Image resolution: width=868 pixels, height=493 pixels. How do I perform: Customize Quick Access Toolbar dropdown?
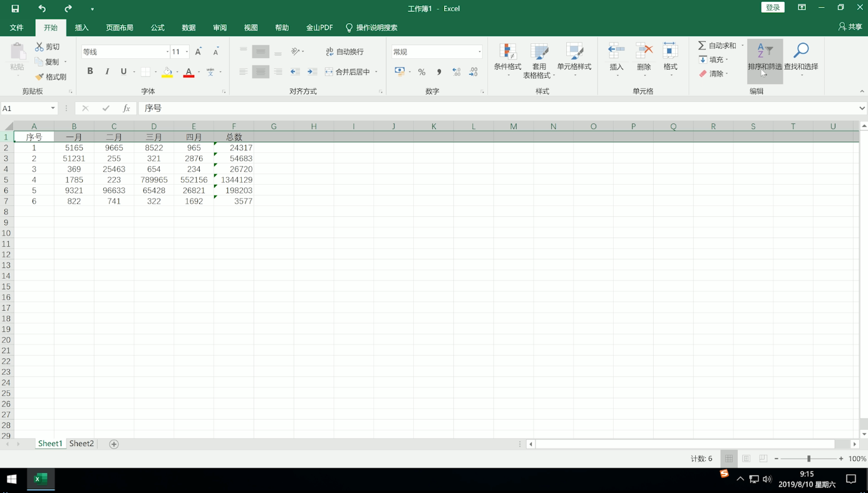92,9
